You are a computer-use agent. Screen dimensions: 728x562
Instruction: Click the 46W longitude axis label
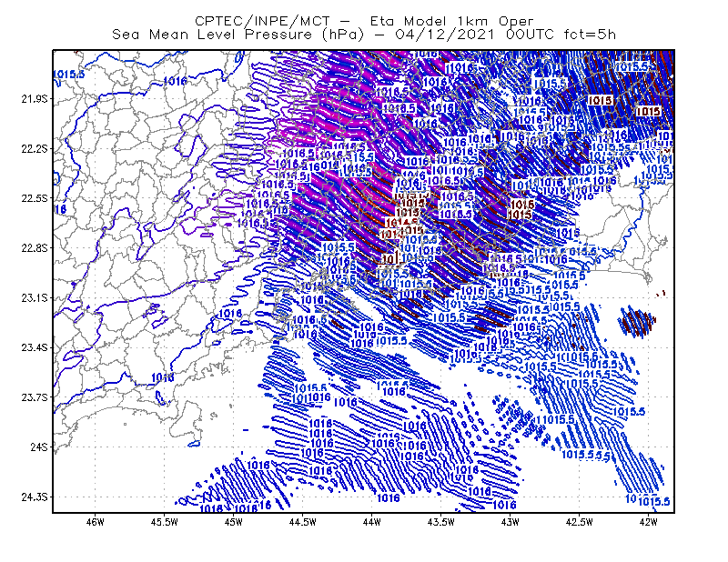tap(96, 522)
